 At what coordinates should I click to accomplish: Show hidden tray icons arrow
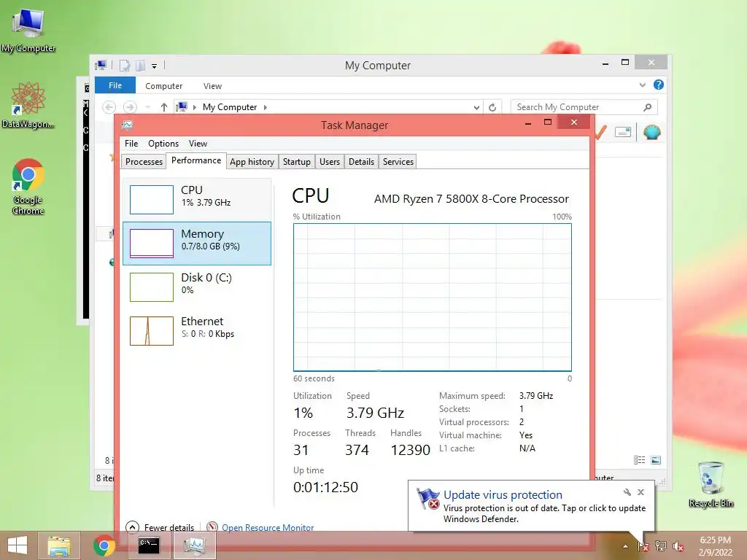tap(625, 546)
